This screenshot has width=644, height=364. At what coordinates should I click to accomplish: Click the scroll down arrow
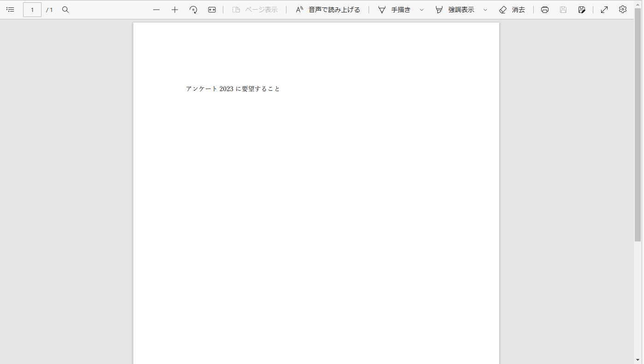tap(638, 359)
